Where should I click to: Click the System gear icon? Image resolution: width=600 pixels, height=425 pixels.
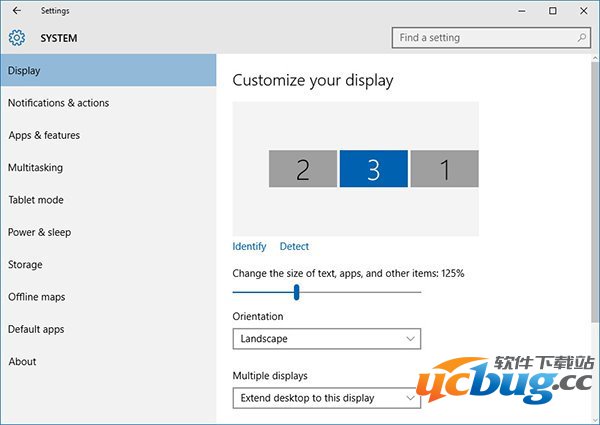[x=16, y=38]
